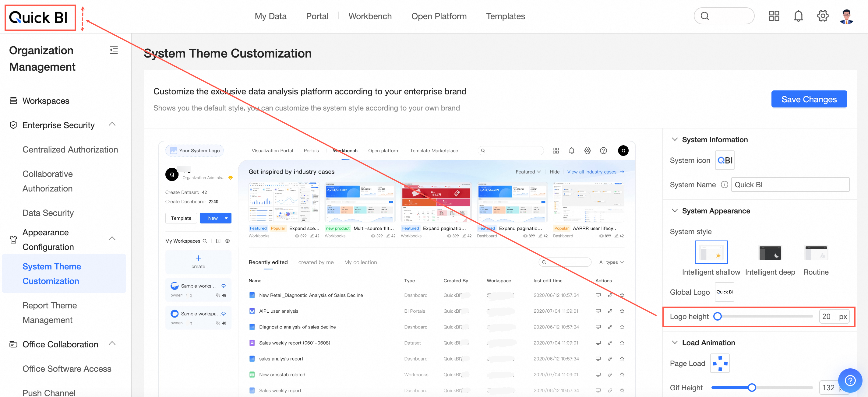868x397 pixels.
Task: Click the System icon QBI thumbnail
Action: point(725,160)
